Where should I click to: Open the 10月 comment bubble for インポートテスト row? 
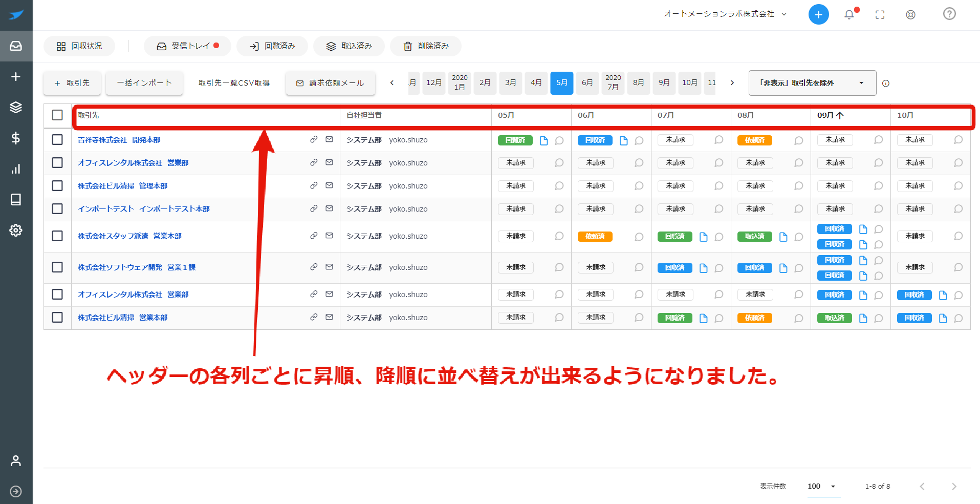point(958,208)
